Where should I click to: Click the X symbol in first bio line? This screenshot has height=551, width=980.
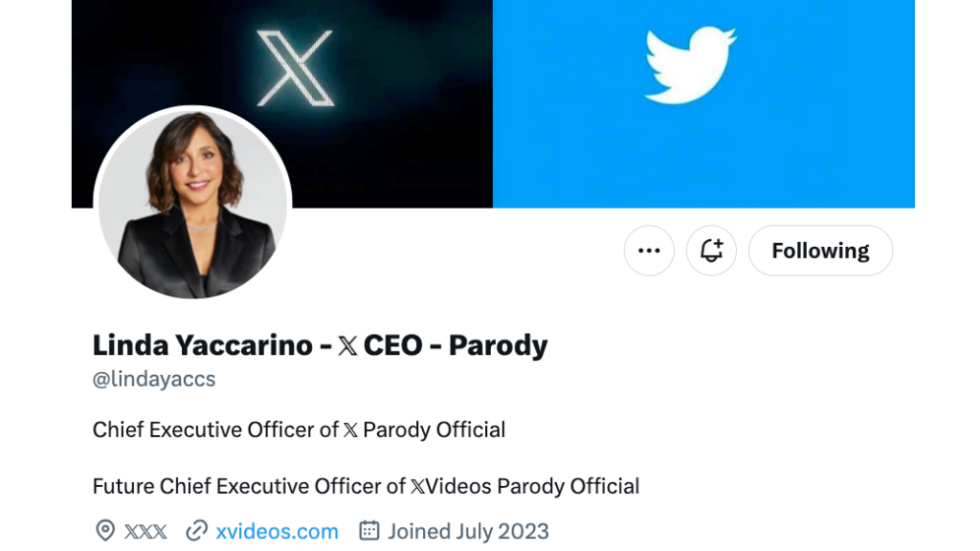(x=350, y=430)
